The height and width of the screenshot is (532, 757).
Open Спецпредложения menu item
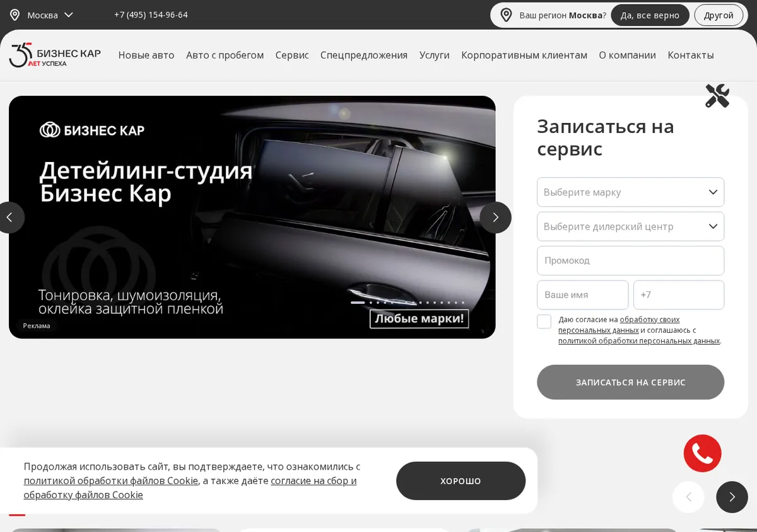point(364,55)
